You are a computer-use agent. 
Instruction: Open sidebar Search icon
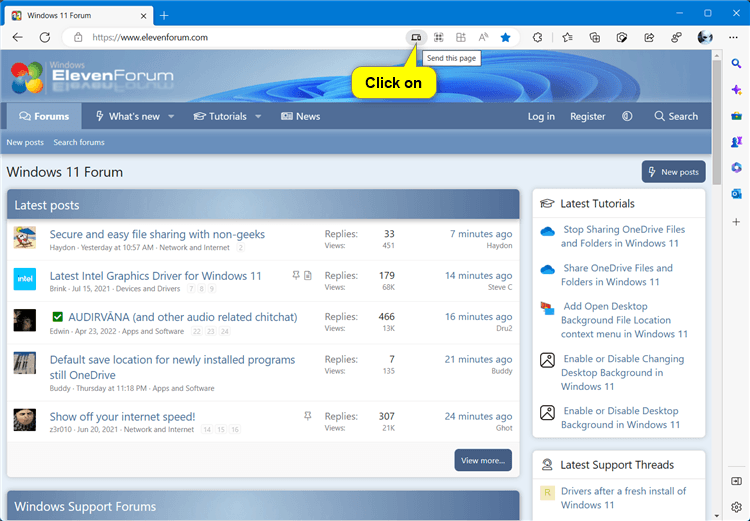tap(736, 64)
